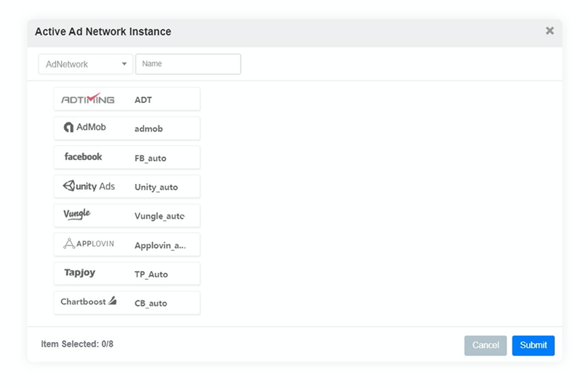
Task: Click the Vungle logo
Action: (77, 215)
